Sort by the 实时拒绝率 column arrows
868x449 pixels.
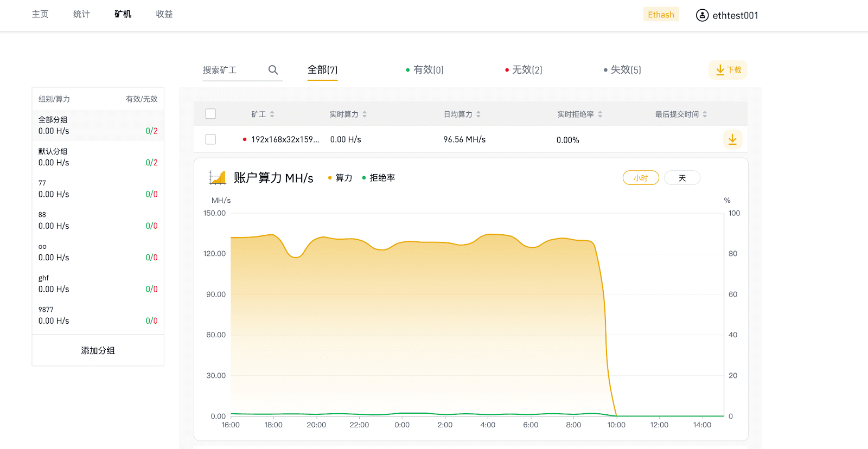pos(600,114)
